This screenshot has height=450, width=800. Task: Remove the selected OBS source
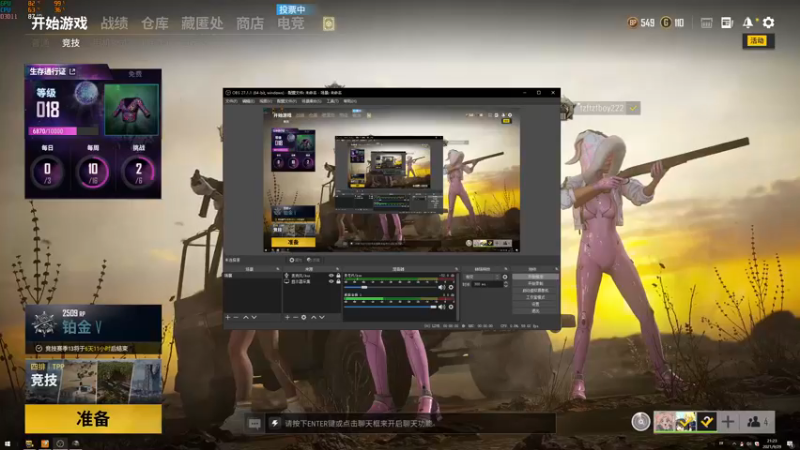pyautogui.click(x=295, y=317)
